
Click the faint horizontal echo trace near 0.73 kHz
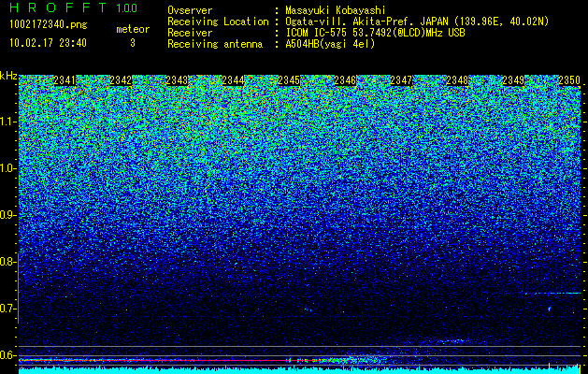click(x=552, y=293)
